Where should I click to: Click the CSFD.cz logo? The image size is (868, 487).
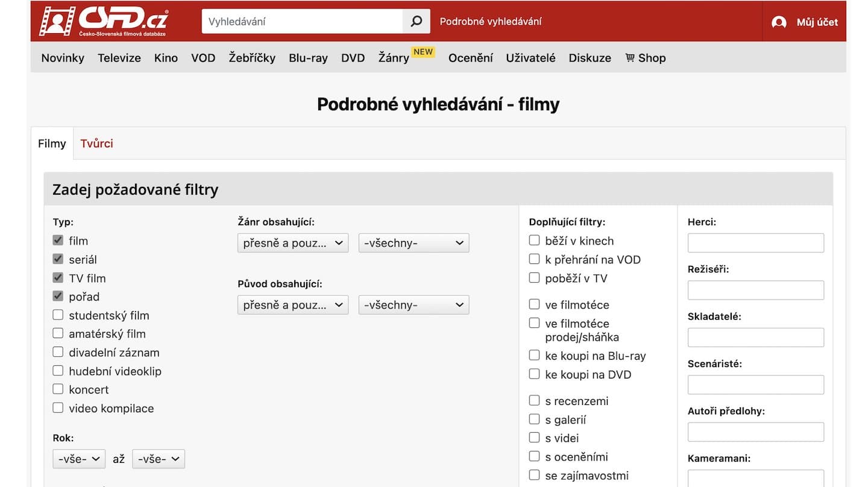click(104, 21)
